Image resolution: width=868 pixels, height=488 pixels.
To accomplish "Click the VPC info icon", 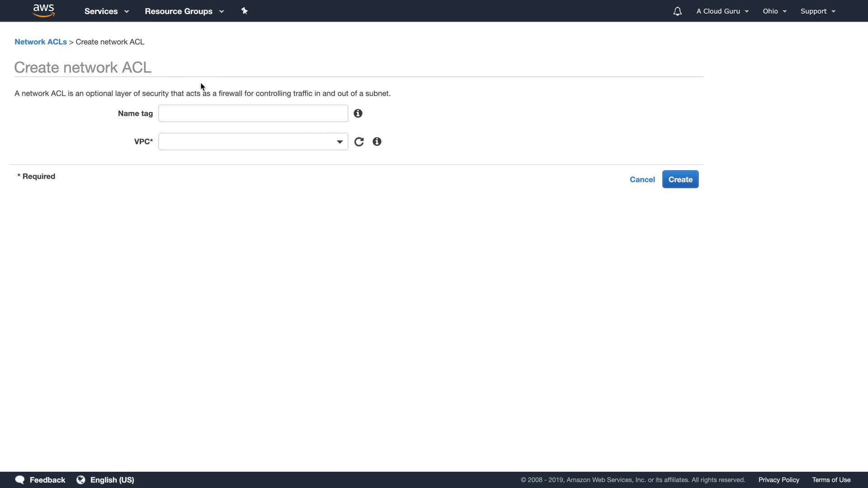I will 377,142.
